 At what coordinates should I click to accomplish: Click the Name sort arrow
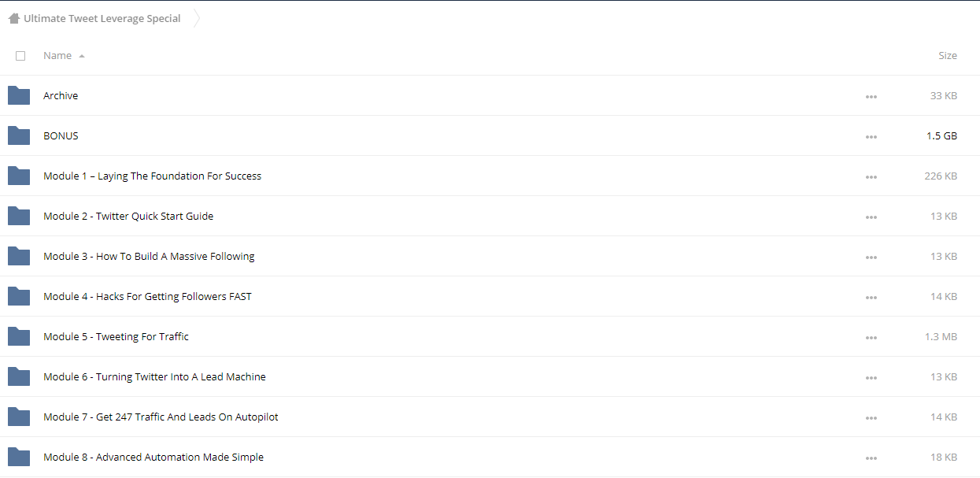click(x=82, y=56)
